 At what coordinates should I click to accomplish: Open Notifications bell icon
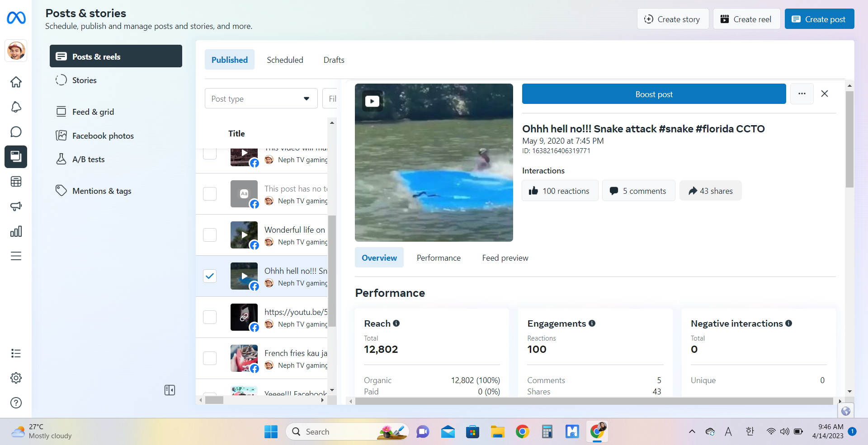coord(16,107)
